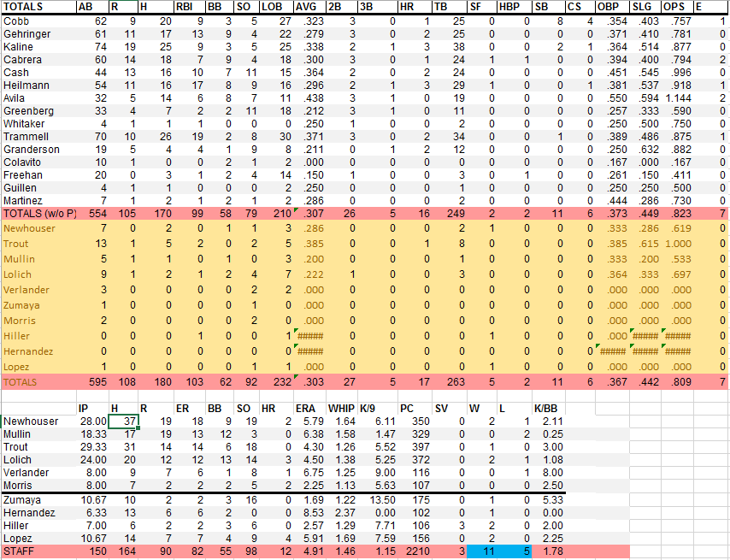Click Hiller's ##### AVG error cell

[309, 336]
